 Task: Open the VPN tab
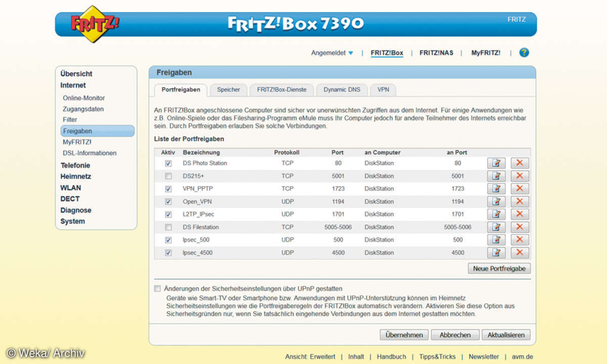pyautogui.click(x=383, y=90)
